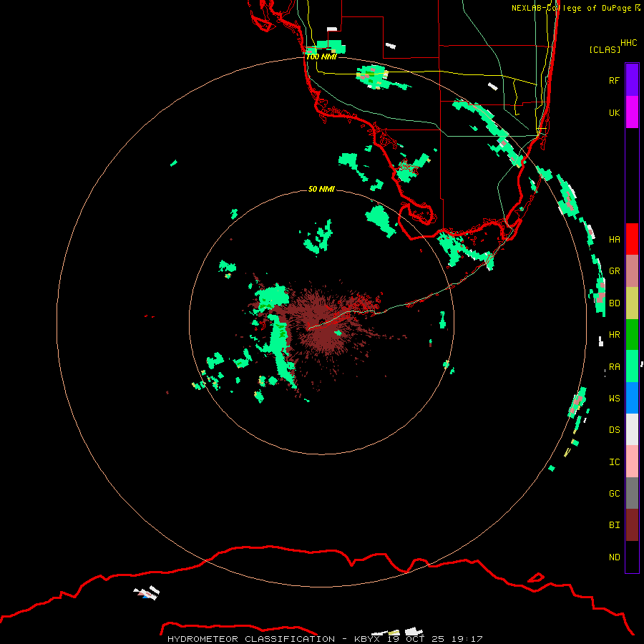Image resolution: width=644 pixels, height=644 pixels.
Task: Click the "UK" legend label
Action: (x=614, y=112)
